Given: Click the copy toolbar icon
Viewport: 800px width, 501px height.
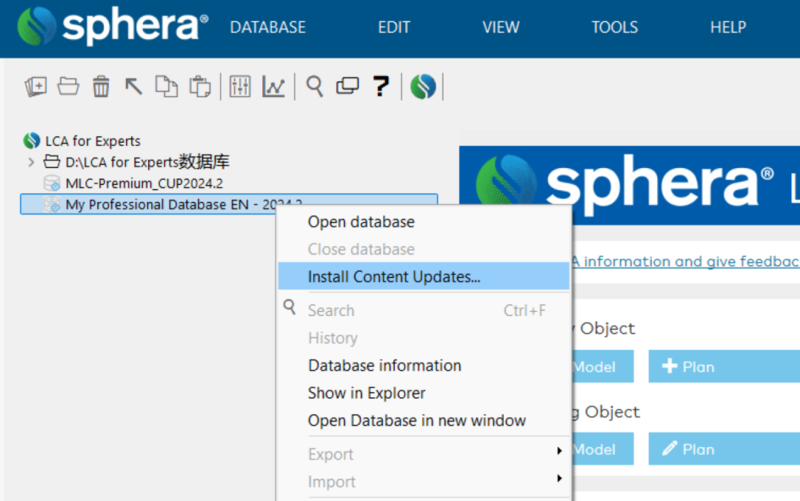Looking at the screenshot, I should [x=166, y=87].
